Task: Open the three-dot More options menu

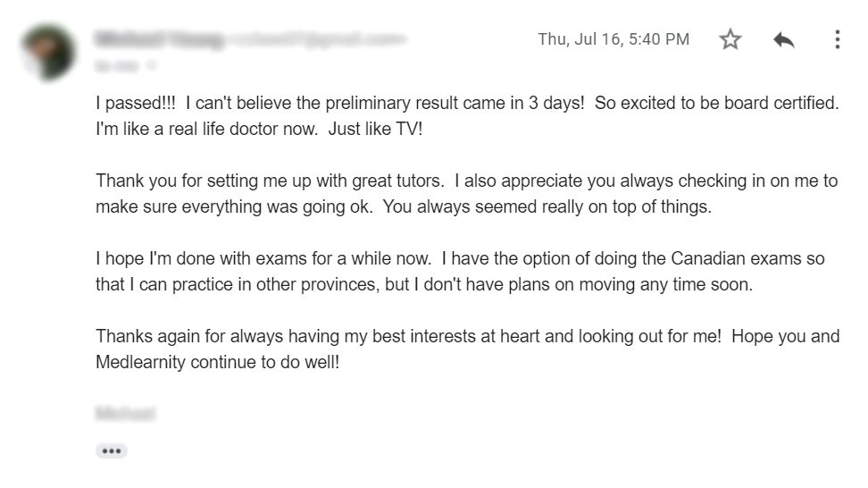Action: pos(837,39)
